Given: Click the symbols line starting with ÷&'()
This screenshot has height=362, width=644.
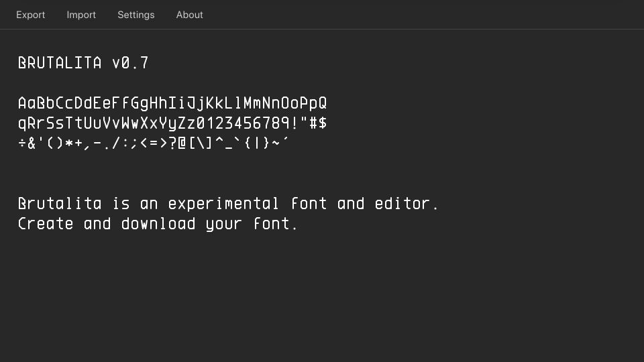Looking at the screenshot, I should [153, 143].
